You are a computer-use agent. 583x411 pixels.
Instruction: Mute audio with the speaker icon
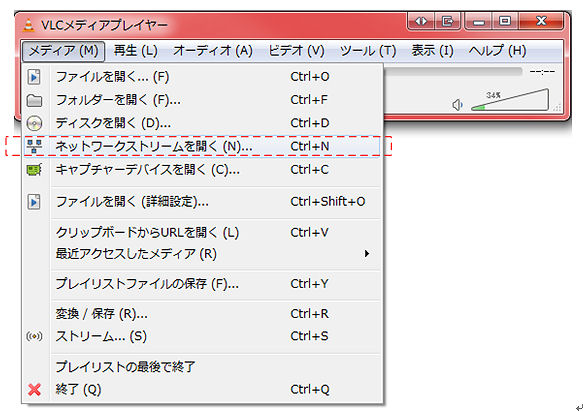[x=457, y=105]
